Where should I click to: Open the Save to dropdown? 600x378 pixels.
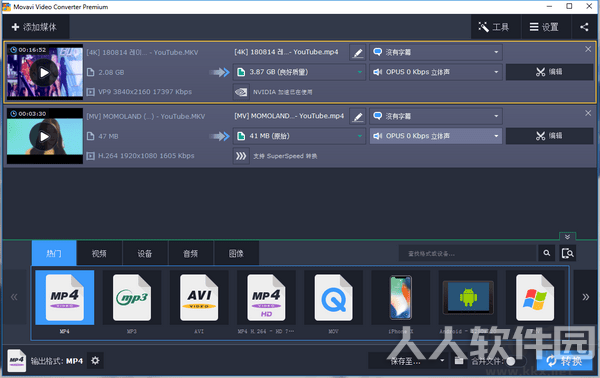tap(408, 361)
